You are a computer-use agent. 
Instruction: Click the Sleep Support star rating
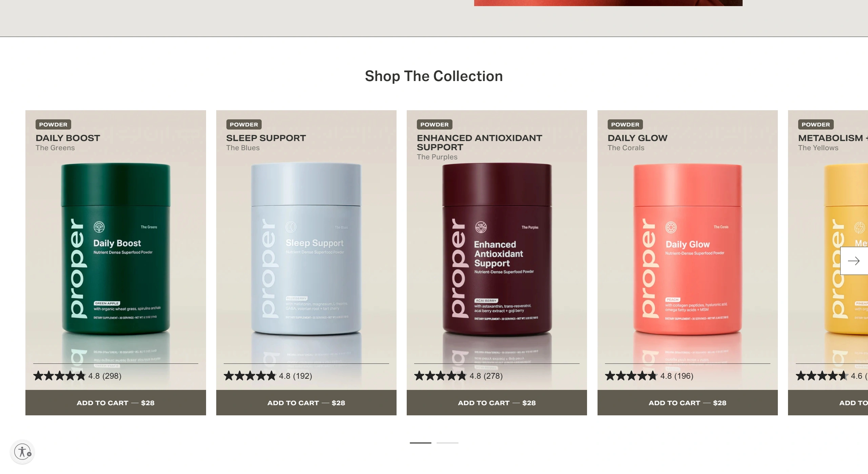point(268,376)
